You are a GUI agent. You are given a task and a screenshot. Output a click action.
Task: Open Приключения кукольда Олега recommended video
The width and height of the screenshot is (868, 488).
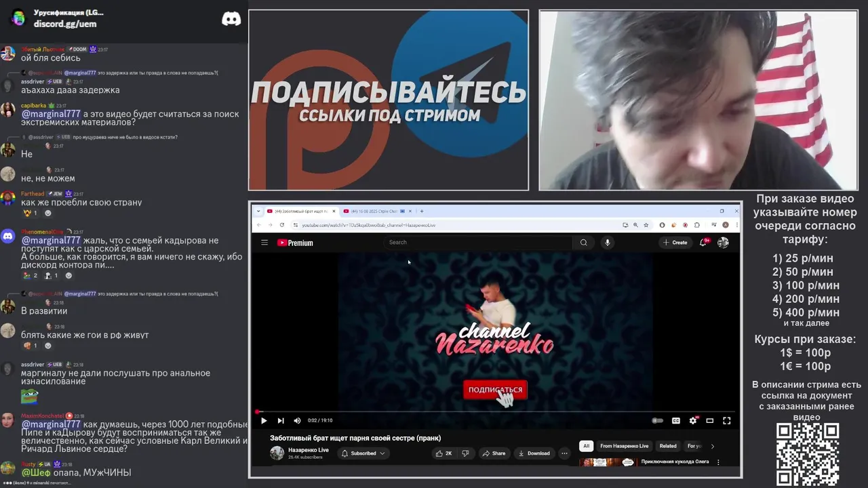(x=675, y=462)
